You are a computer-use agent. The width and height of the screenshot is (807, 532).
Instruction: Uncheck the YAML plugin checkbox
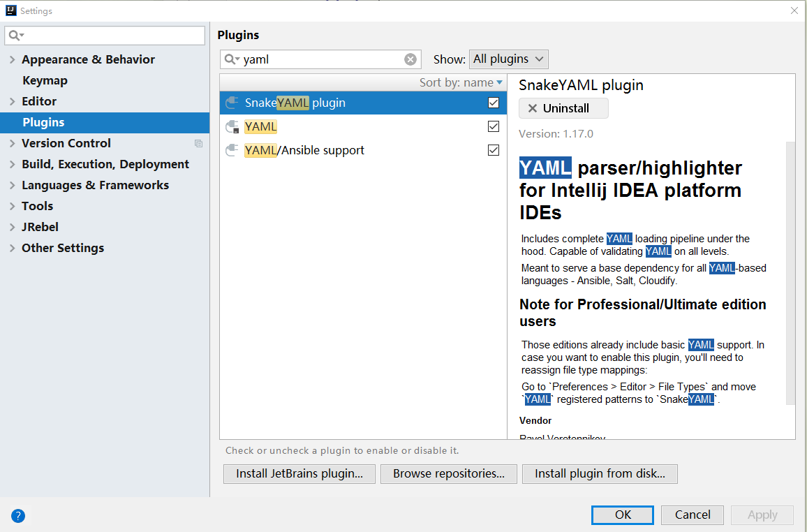pyautogui.click(x=493, y=126)
